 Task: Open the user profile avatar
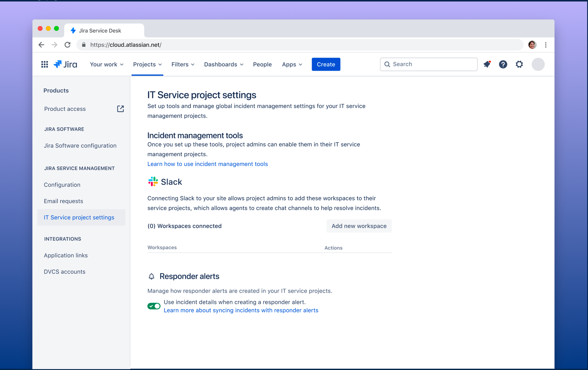538,64
